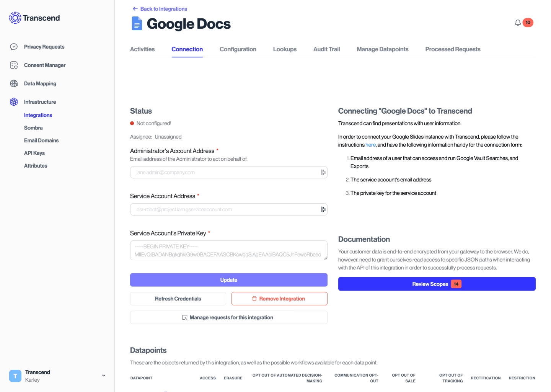Viewport: 551px width, 392px height.
Task: Click the Privacy Requests speech bubble icon
Action: [14, 46]
